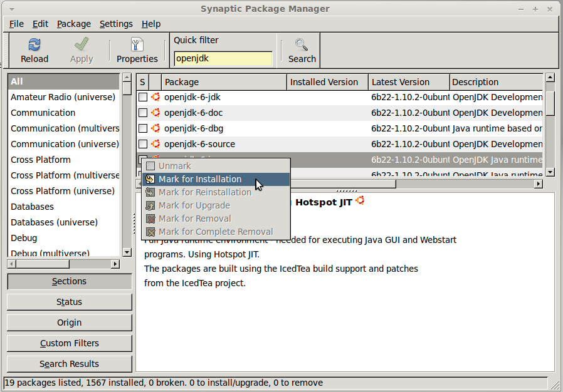
Task: Click the Apply checkmark icon
Action: (82, 45)
